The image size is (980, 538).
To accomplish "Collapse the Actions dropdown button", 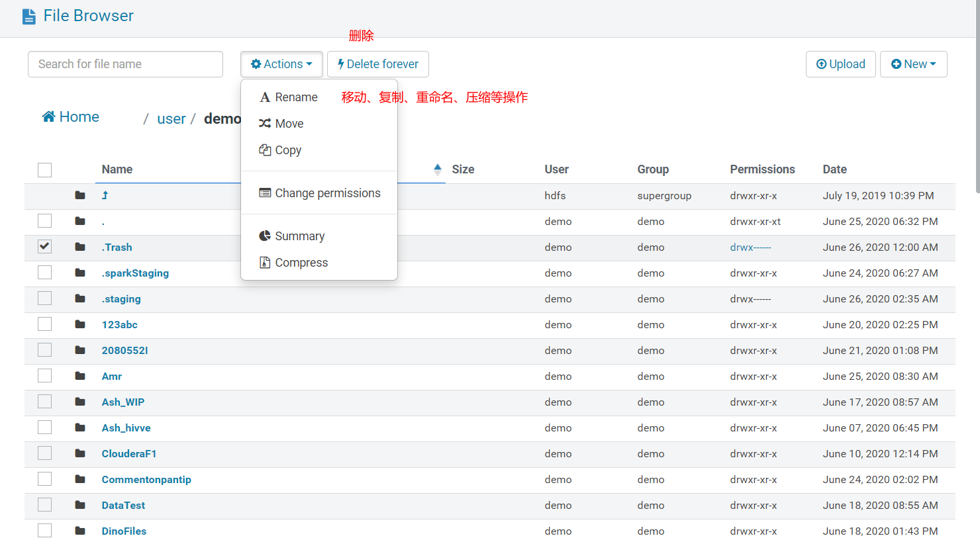I will (281, 64).
